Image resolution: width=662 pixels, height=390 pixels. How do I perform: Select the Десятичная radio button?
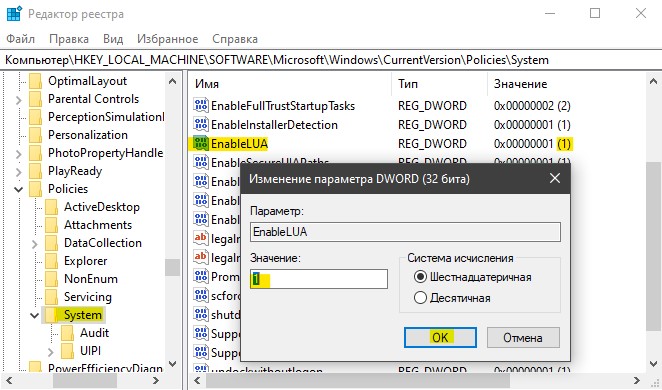(421, 298)
